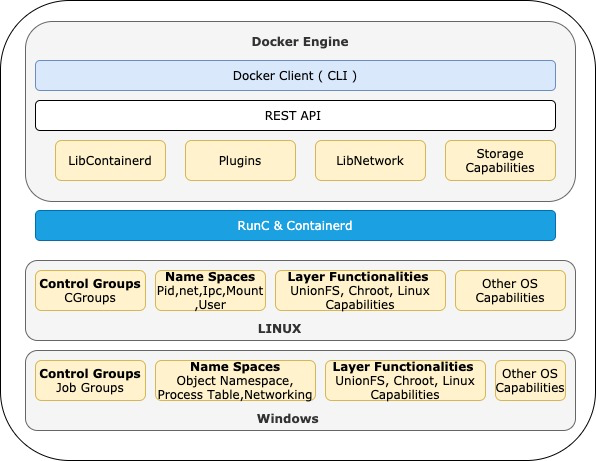The height and width of the screenshot is (461, 596).
Task: Click the Windows section label
Action: tap(288, 418)
